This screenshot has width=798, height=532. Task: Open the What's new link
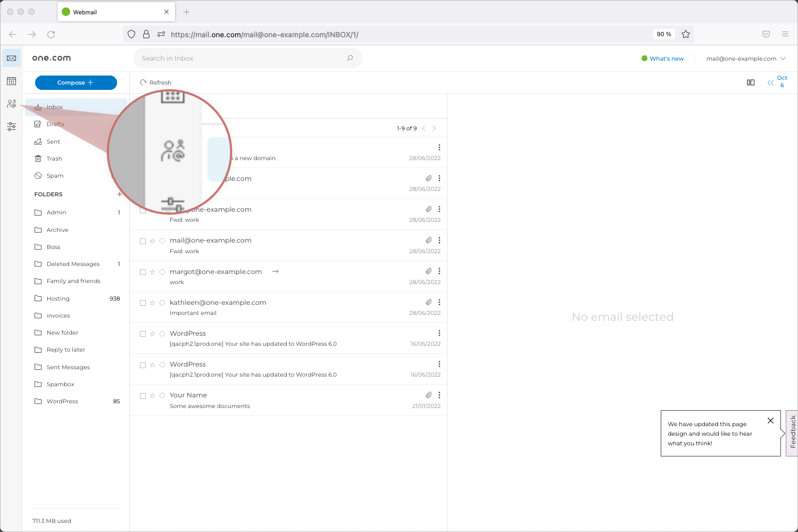click(666, 59)
